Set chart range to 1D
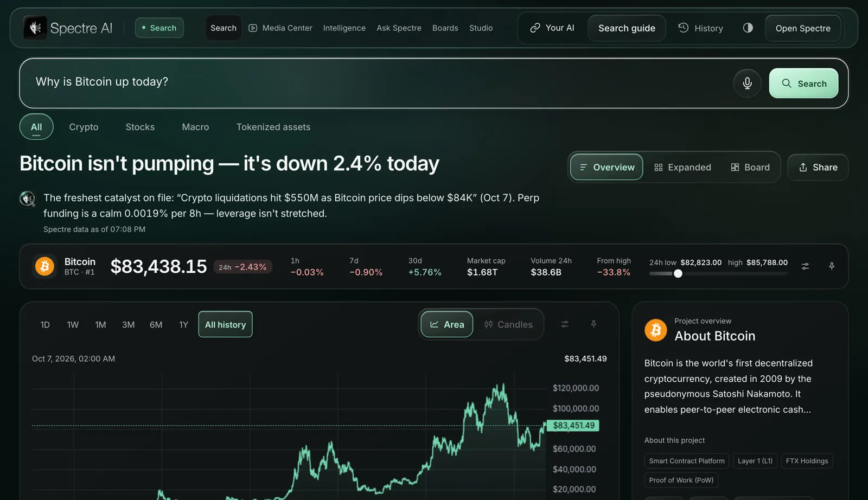Image resolution: width=868 pixels, height=500 pixels. (45, 324)
